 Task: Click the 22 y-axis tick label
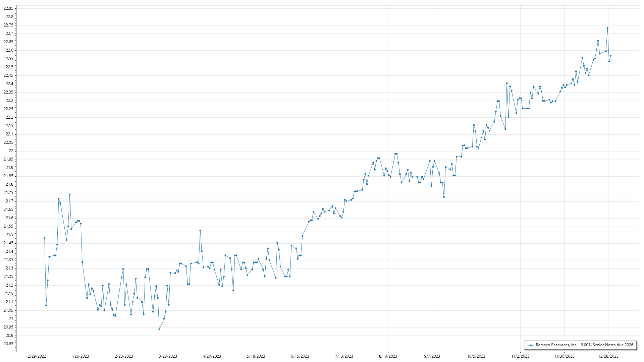pos(11,151)
